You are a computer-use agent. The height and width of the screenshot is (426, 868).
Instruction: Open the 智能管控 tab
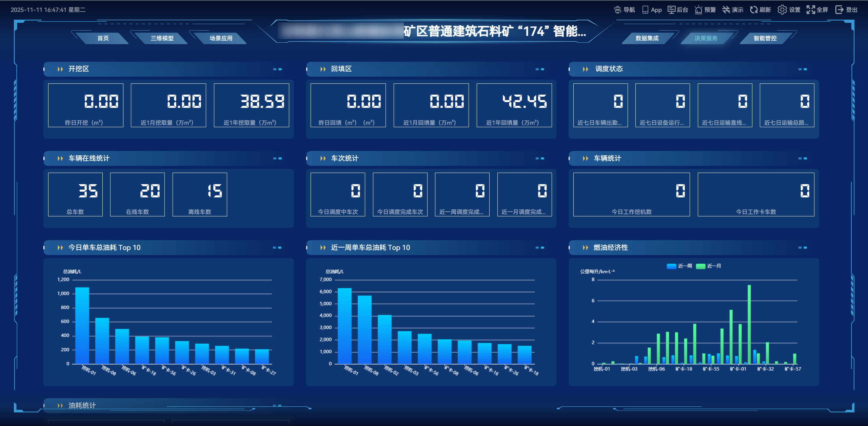coord(765,38)
